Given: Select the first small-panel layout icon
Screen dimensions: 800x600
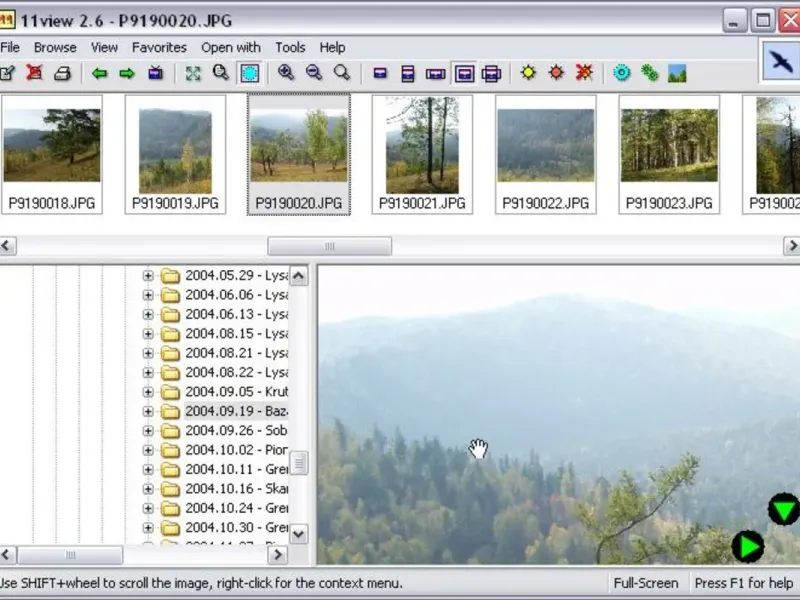Looking at the screenshot, I should click(380, 74).
